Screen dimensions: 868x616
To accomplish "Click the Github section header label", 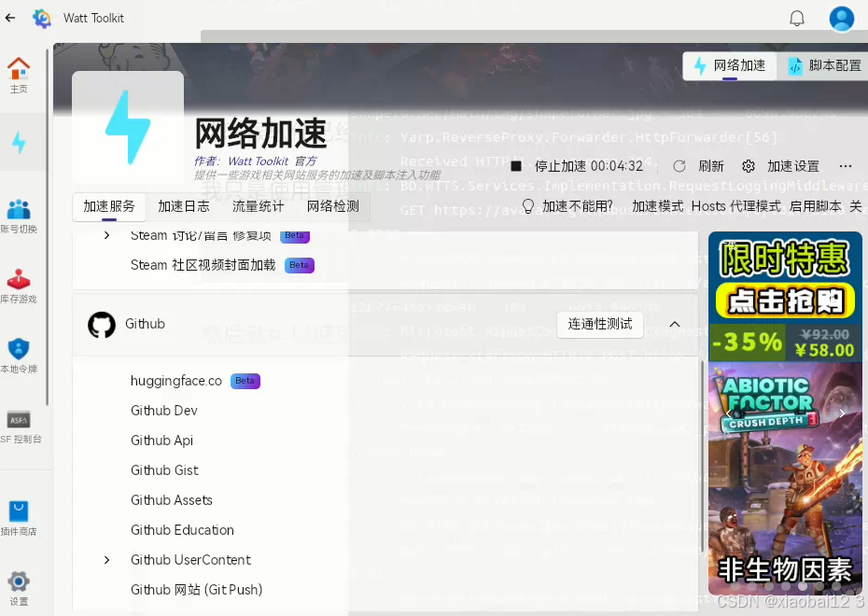I will (x=145, y=324).
